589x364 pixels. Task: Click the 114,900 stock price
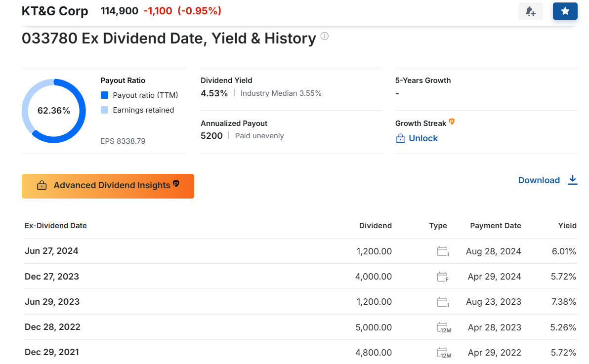[120, 11]
